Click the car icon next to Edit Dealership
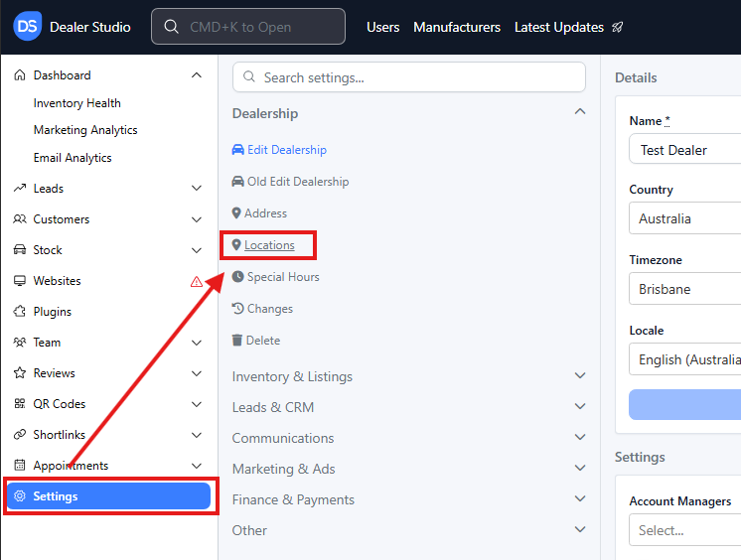Viewport: 741px width, 560px height. coord(237,150)
